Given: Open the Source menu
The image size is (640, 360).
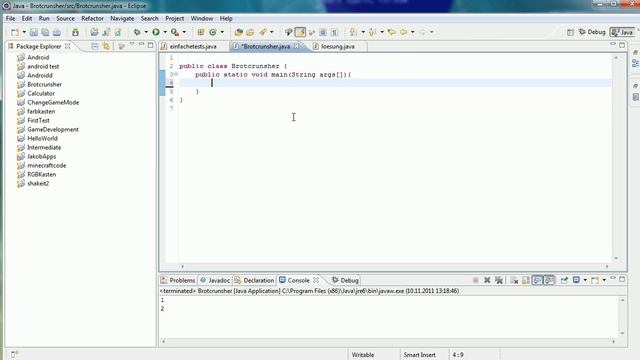Looking at the screenshot, I should click(65, 18).
